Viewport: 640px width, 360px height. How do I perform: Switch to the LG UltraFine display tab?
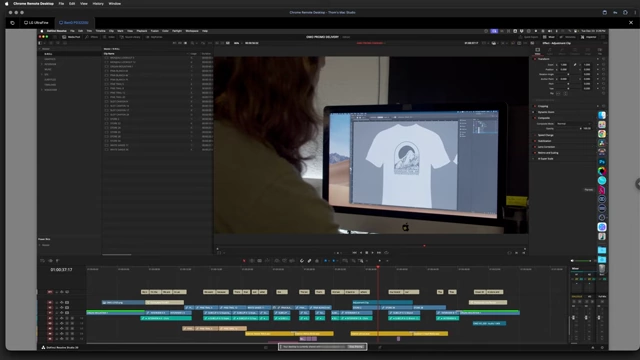(x=36, y=22)
